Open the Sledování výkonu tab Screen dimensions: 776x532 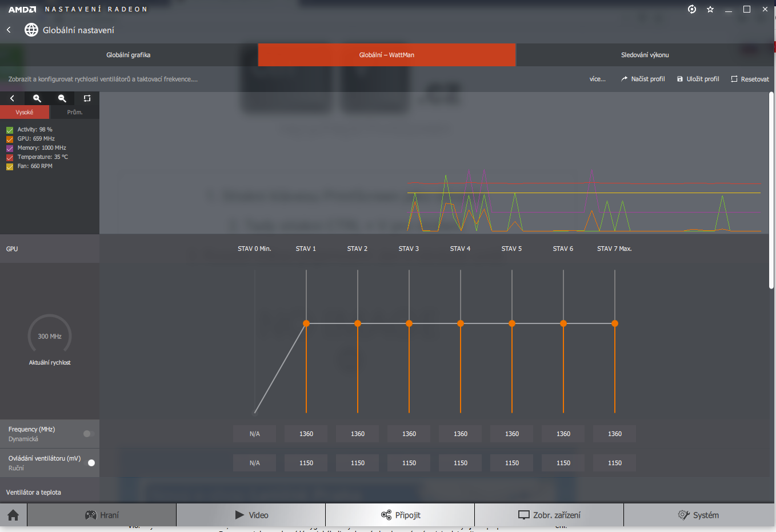[x=645, y=55]
